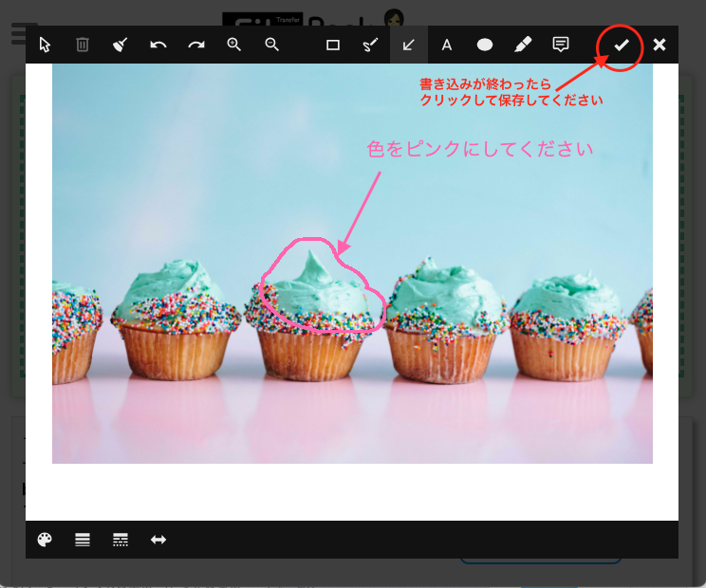This screenshot has height=588, width=706.
Task: Click the trash delete icon
Action: [83, 45]
